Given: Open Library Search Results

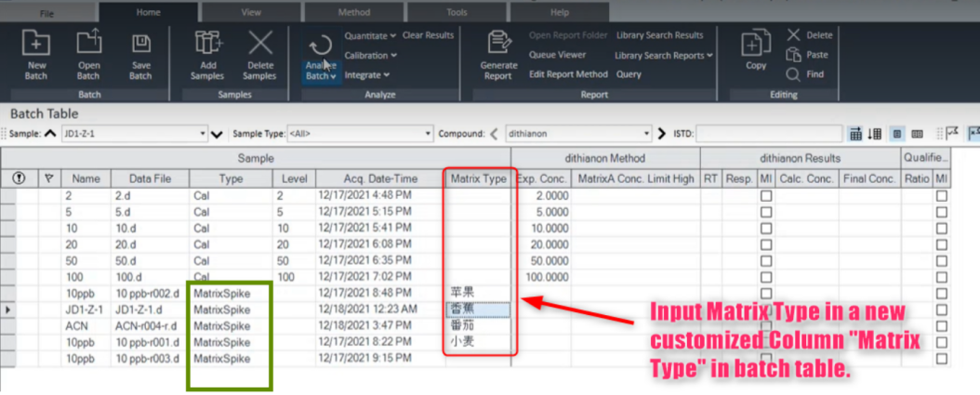Looking at the screenshot, I should pyautogui.click(x=659, y=35).
